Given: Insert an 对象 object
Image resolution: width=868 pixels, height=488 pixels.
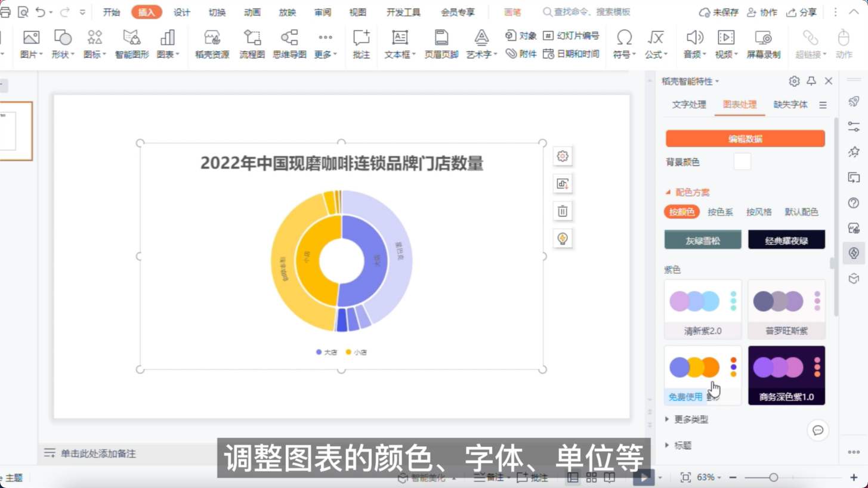Looking at the screenshot, I should pos(521,36).
